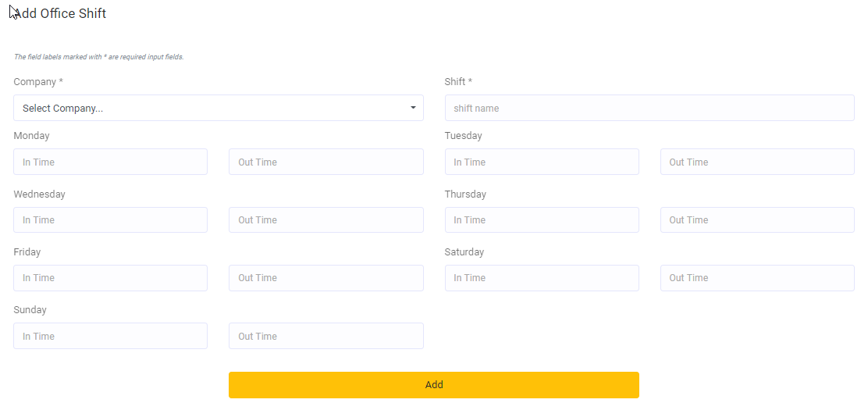
Task: Click Thursday Out Time field
Action: 756,219
